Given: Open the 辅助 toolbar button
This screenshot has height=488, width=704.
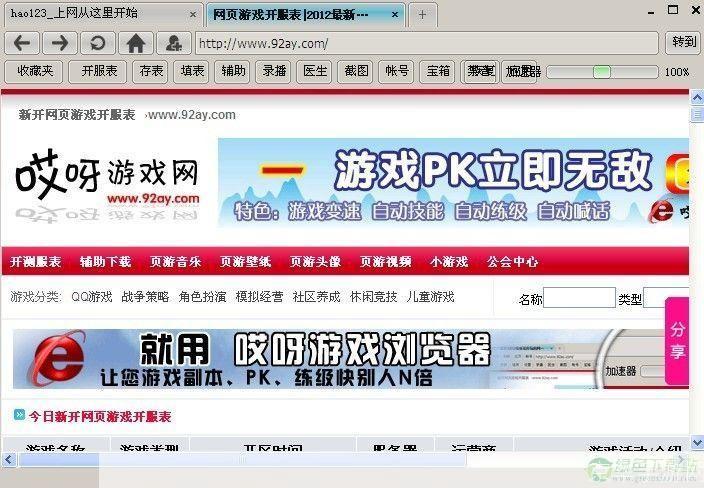Looking at the screenshot, I should click(233, 71).
